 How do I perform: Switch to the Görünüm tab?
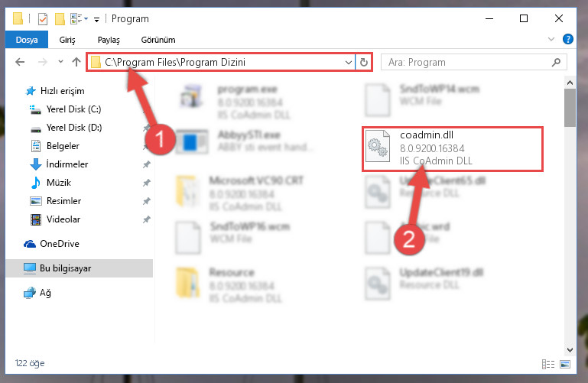pos(158,40)
